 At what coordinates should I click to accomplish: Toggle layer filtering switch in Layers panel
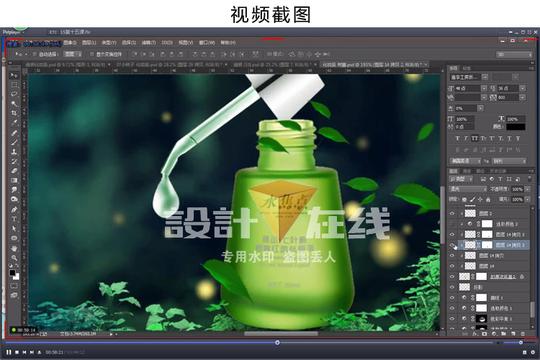tap(529, 179)
